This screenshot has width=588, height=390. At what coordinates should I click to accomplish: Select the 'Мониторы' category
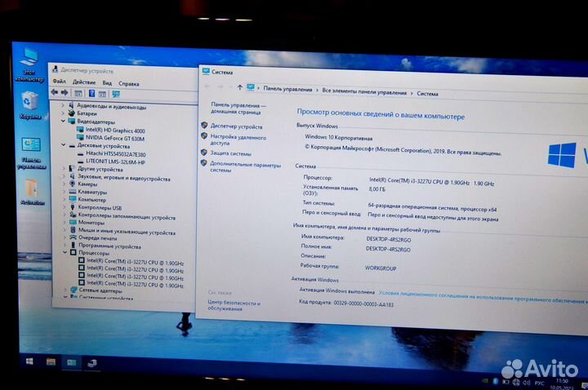(91, 223)
